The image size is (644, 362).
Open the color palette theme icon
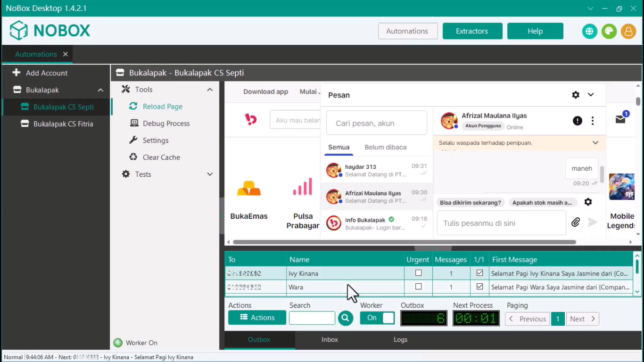609,31
